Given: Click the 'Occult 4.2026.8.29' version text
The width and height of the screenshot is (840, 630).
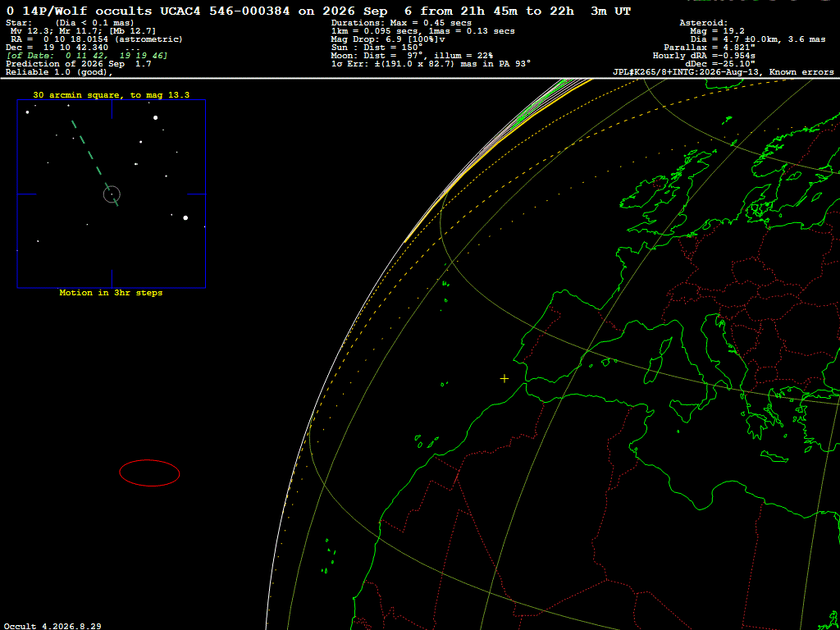Looking at the screenshot, I should click(52, 626).
